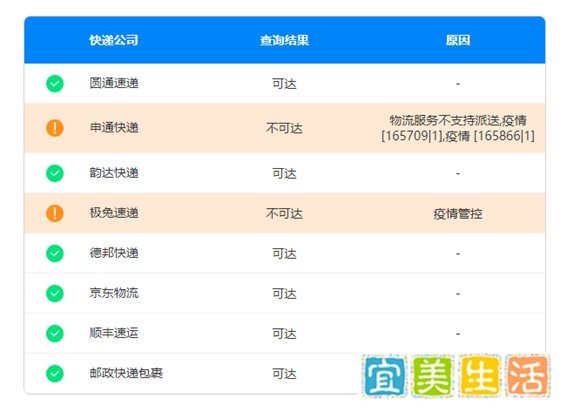Select the 邮政快递包裹 company name
The image size is (567, 412).
pos(126,373)
